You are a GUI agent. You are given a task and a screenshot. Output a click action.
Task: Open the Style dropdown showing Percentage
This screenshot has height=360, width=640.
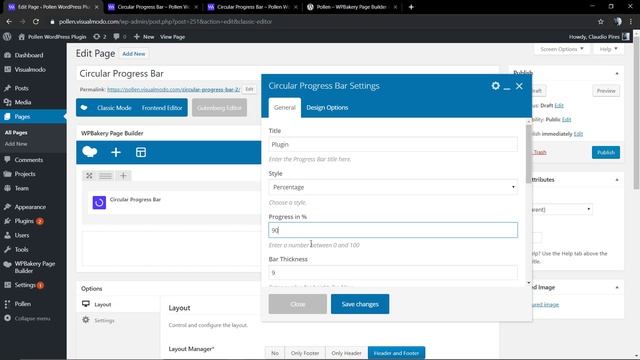393,187
